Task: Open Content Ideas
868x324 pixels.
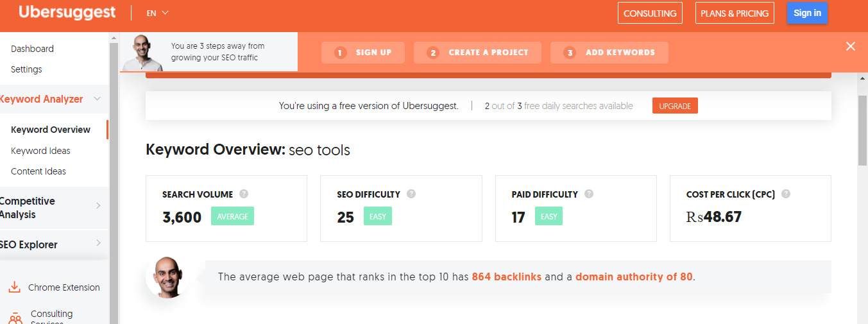Action: pos(38,171)
